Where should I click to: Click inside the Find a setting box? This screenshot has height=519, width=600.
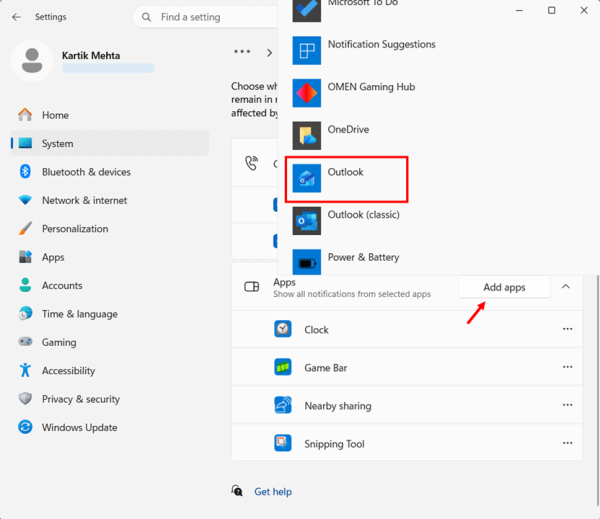pyautogui.click(x=205, y=17)
